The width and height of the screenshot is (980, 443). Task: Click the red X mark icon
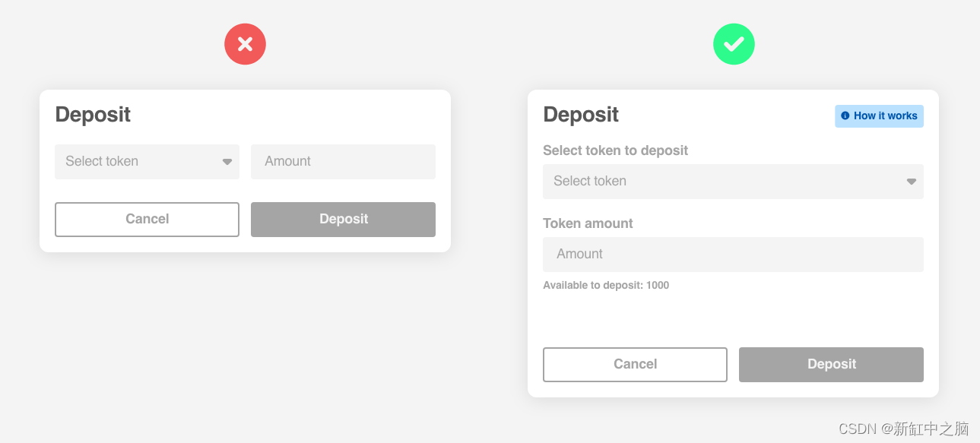tap(245, 44)
